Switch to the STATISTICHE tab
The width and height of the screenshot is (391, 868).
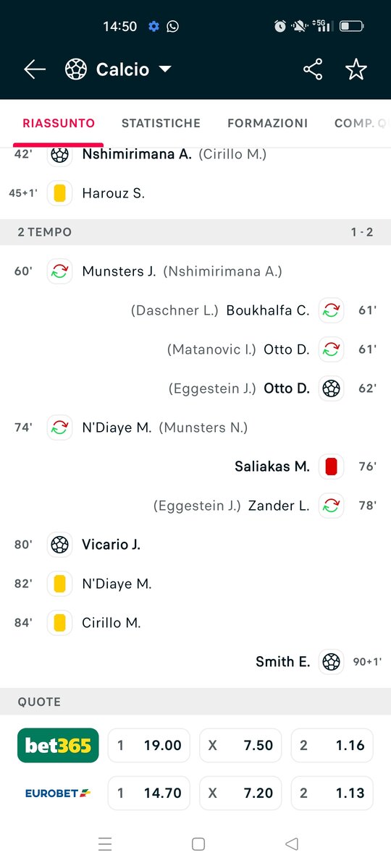161,123
